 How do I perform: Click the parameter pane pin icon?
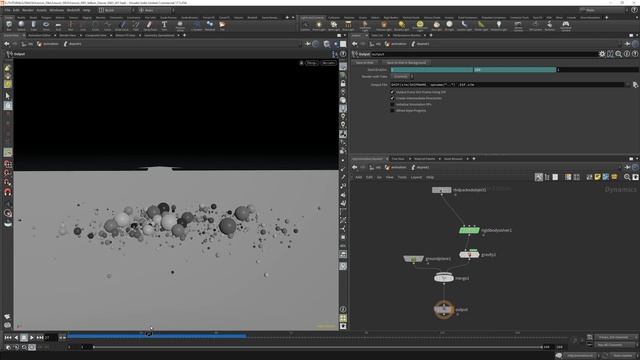pyautogui.click(x=627, y=44)
